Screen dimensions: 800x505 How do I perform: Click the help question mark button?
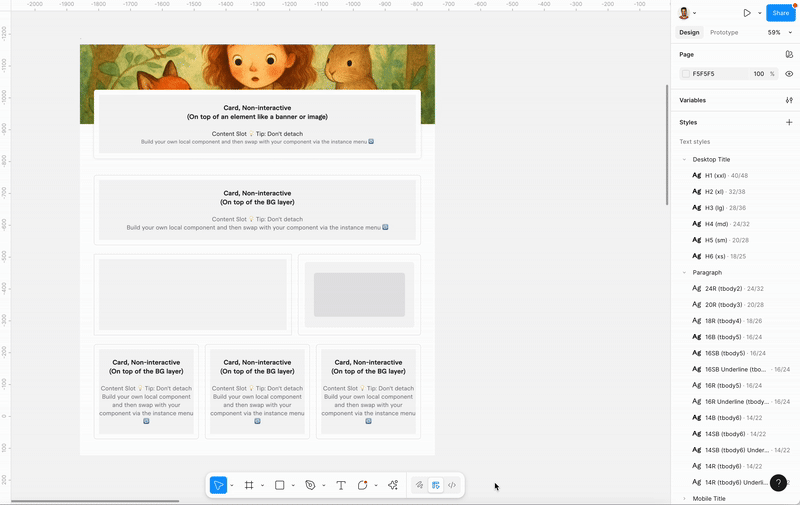point(778,483)
